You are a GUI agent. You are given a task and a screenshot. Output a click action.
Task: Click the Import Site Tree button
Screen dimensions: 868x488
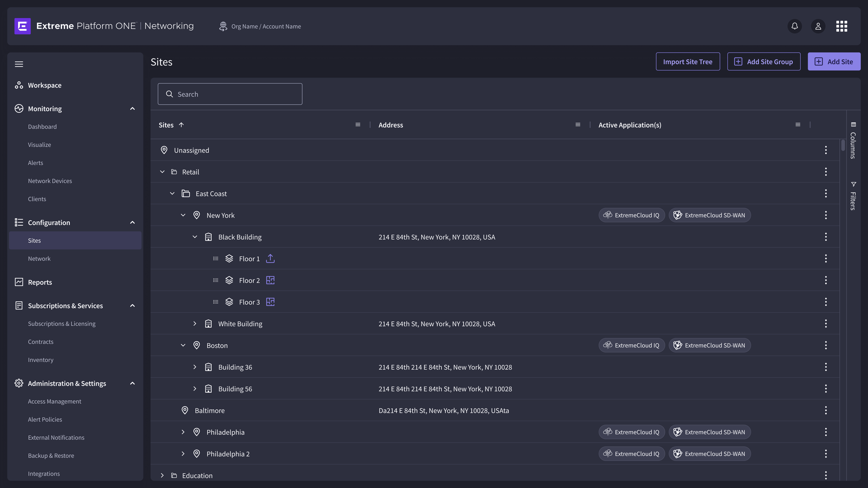688,62
